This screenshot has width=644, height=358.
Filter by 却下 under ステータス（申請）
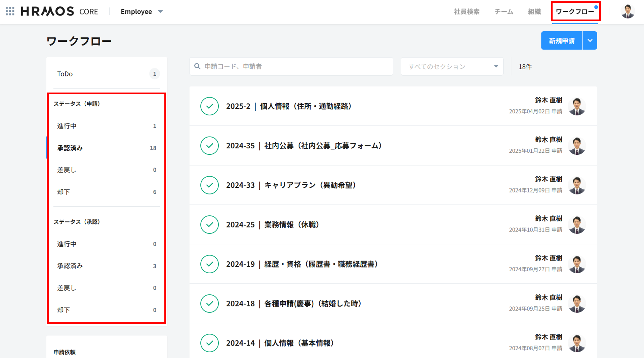coord(107,192)
